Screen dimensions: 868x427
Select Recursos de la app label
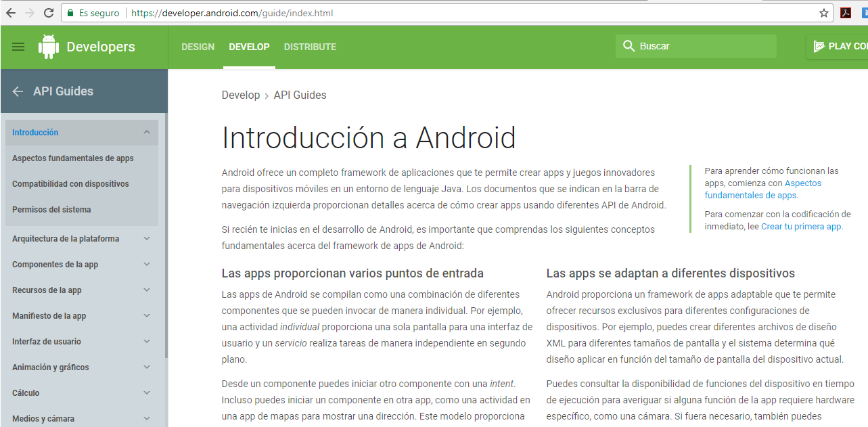click(x=47, y=290)
